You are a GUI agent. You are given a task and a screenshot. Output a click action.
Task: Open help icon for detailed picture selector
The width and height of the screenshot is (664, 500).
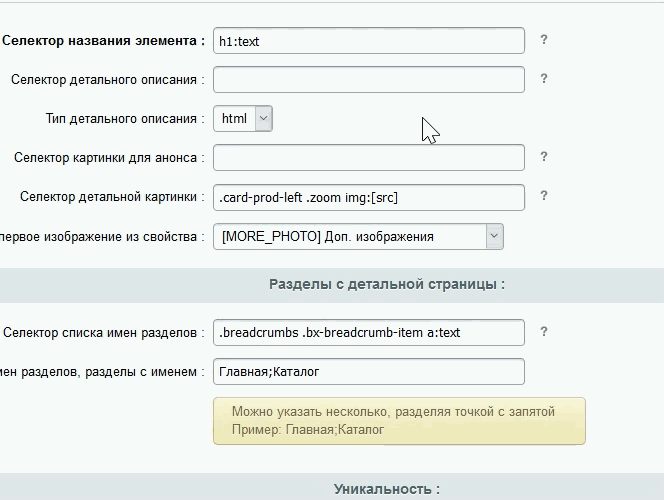[544, 196]
